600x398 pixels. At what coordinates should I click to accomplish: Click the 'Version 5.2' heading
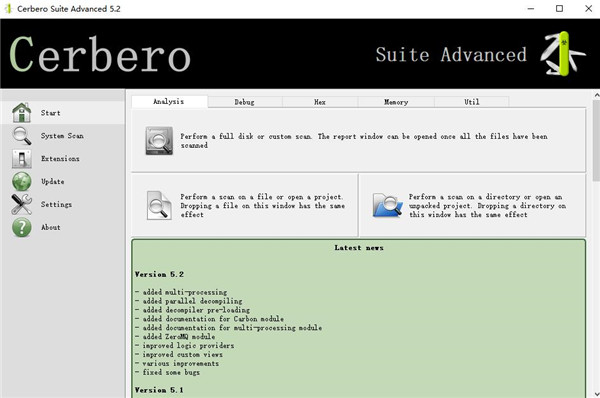159,274
